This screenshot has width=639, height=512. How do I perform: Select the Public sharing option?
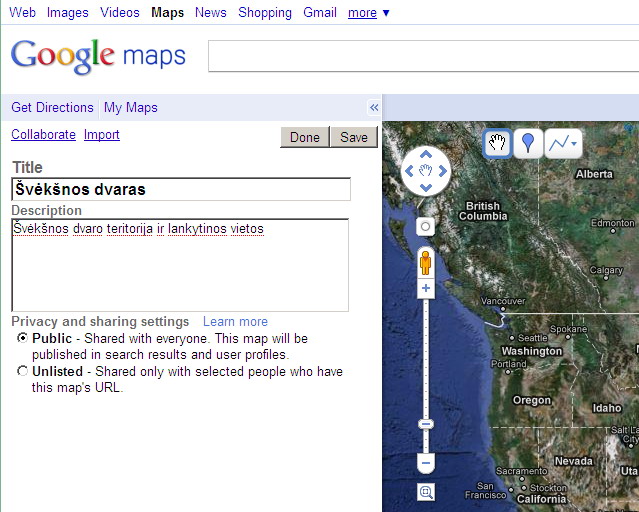(x=23, y=339)
